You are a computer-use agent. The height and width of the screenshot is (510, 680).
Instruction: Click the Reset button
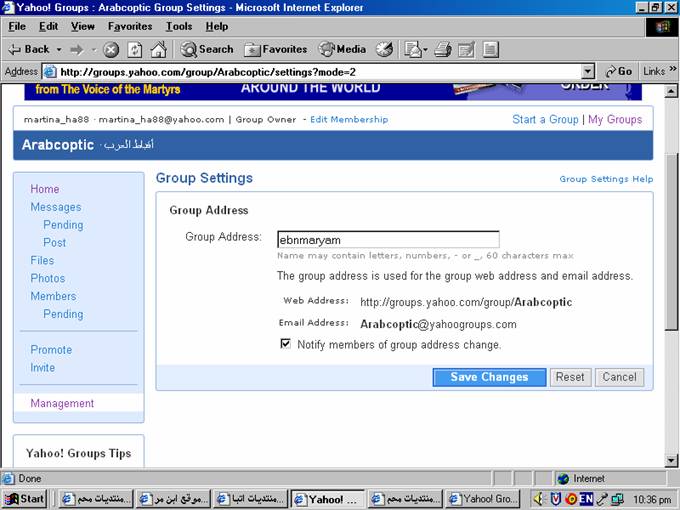(x=570, y=377)
